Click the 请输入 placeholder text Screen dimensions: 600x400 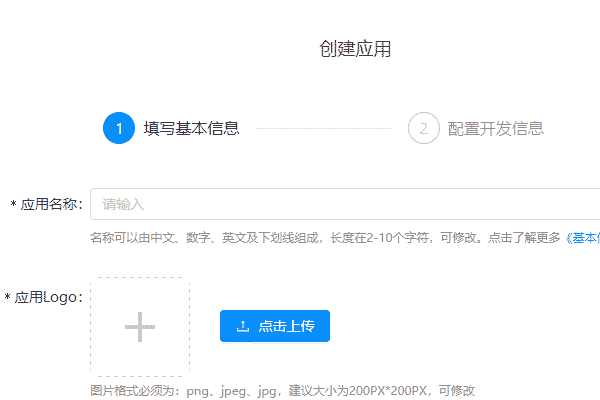click(x=123, y=204)
